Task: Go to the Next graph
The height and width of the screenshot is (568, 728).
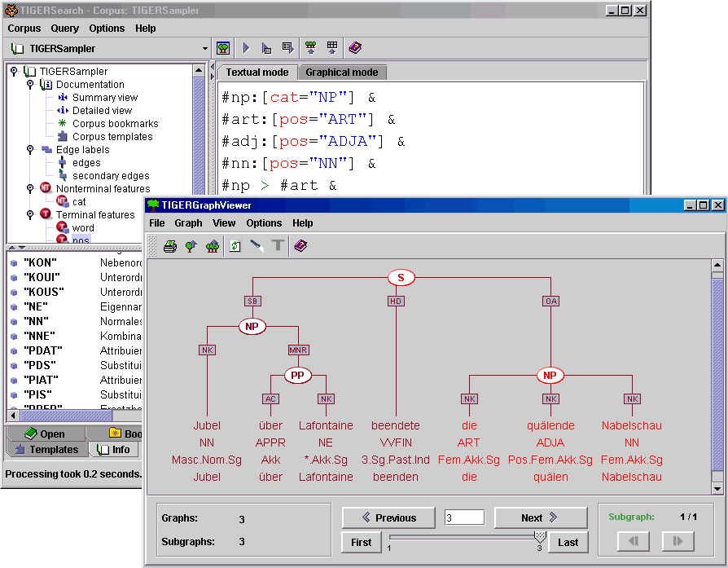Action: click(541, 517)
